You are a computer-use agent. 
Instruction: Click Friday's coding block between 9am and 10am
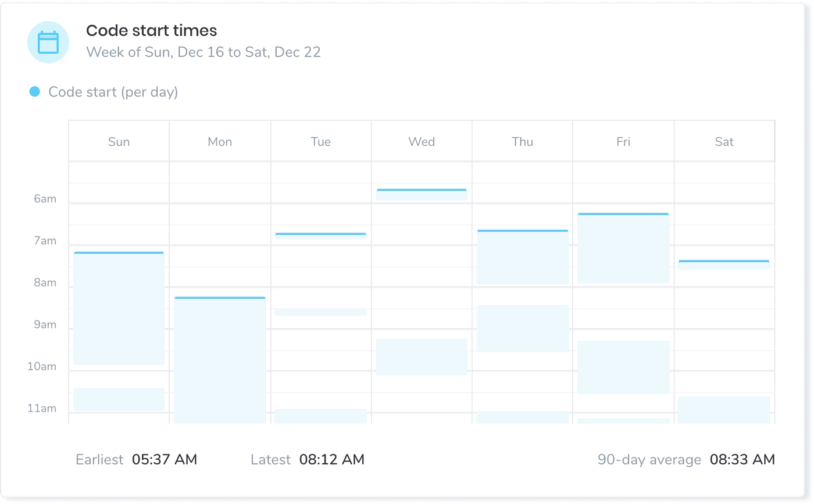click(x=623, y=367)
